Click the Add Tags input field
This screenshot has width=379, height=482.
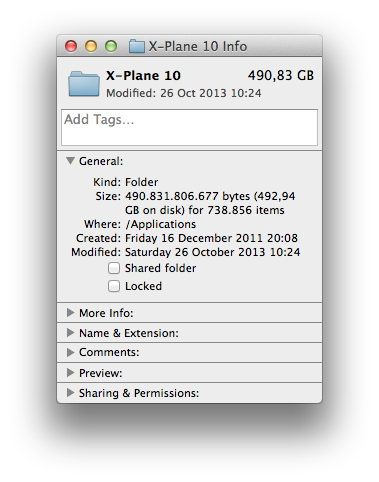tap(189, 127)
